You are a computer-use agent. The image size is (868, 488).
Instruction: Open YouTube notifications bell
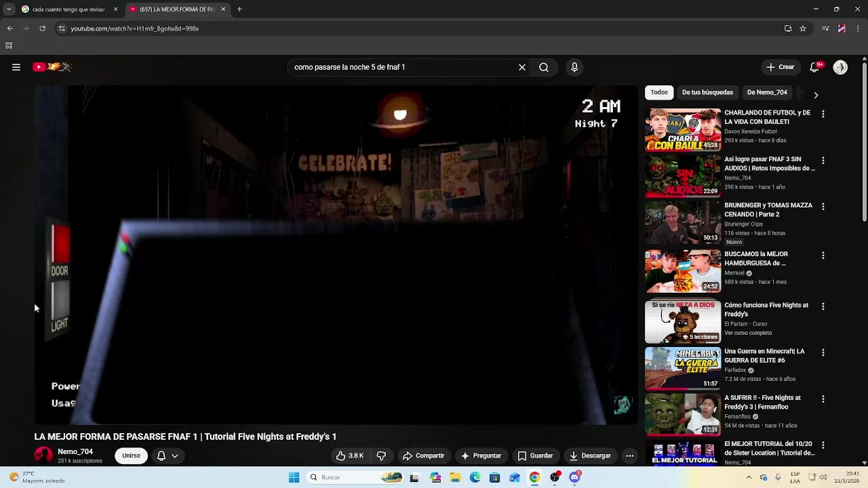[x=815, y=67]
